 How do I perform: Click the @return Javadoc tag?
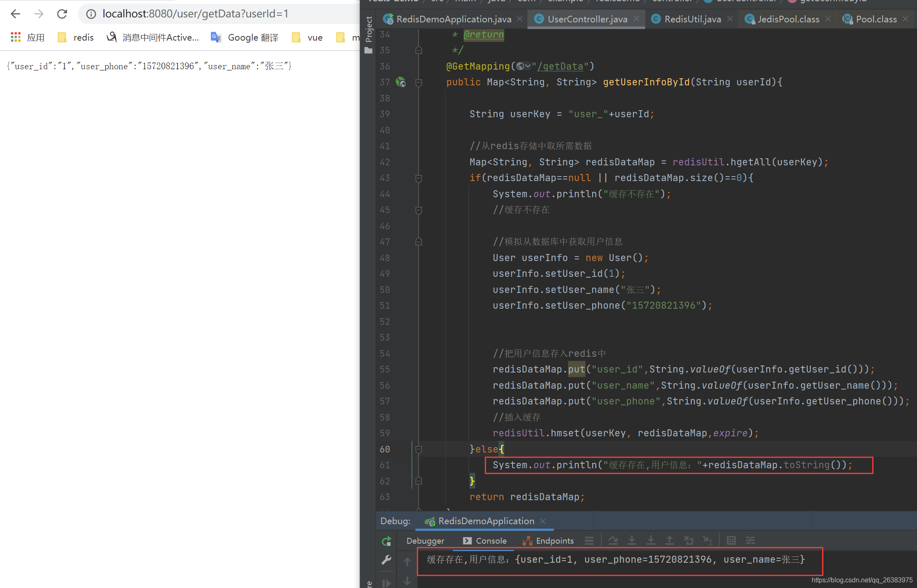tap(484, 35)
